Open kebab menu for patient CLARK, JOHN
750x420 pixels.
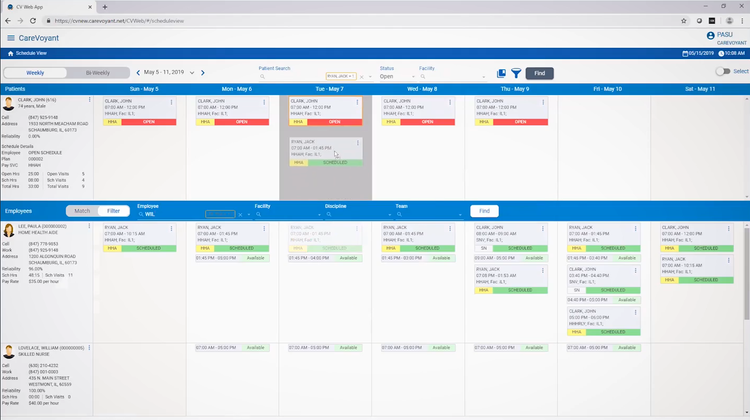[89, 100]
